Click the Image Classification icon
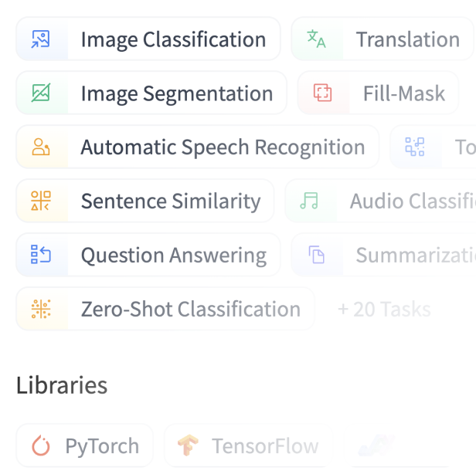The height and width of the screenshot is (474, 476). click(41, 39)
